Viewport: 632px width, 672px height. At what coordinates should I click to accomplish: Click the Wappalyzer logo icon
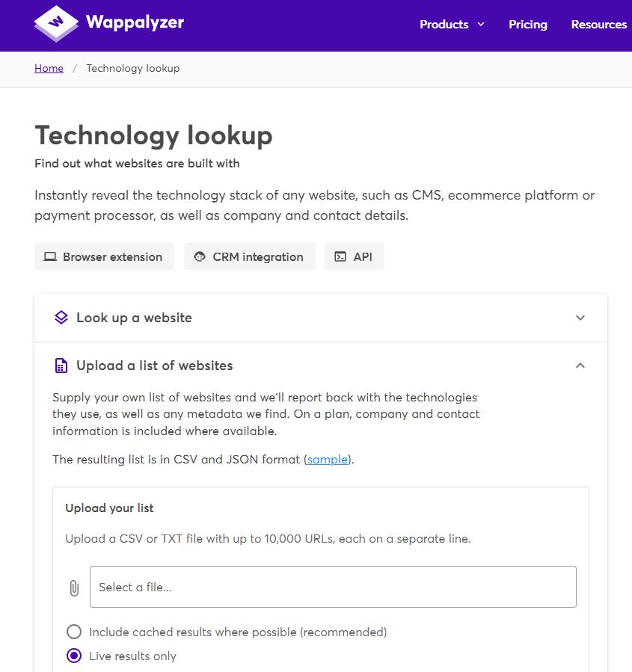tap(56, 24)
